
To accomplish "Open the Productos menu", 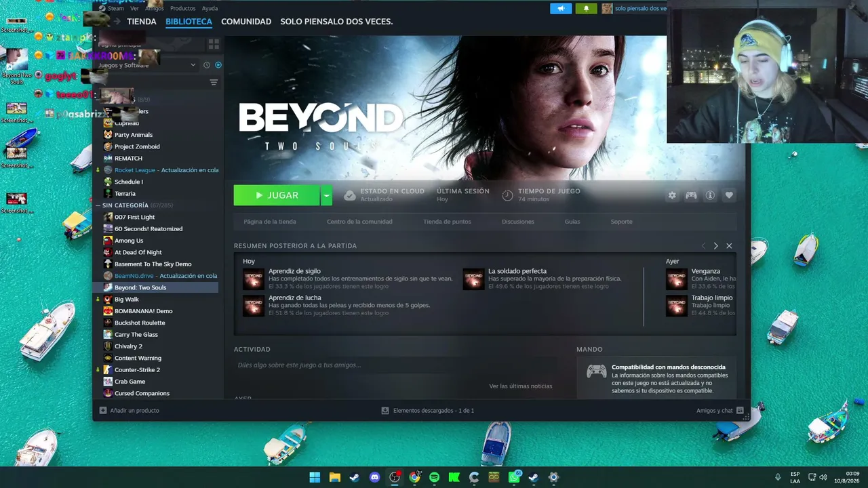I will pos(182,8).
